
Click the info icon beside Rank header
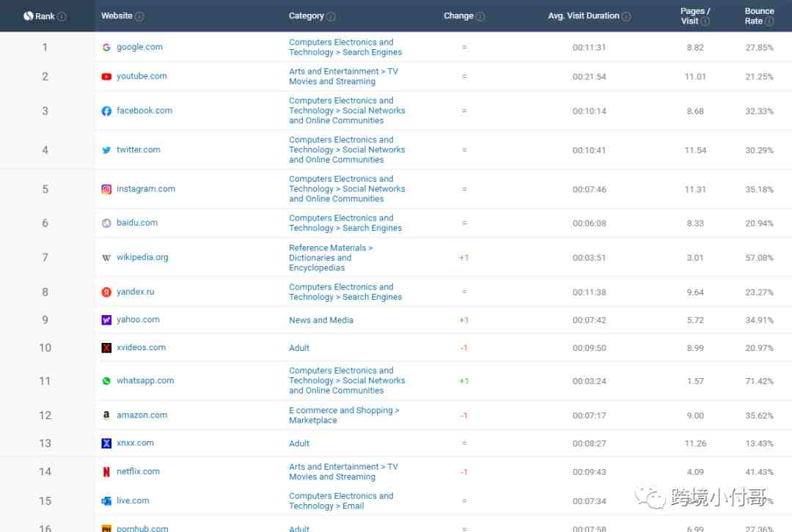point(62,16)
